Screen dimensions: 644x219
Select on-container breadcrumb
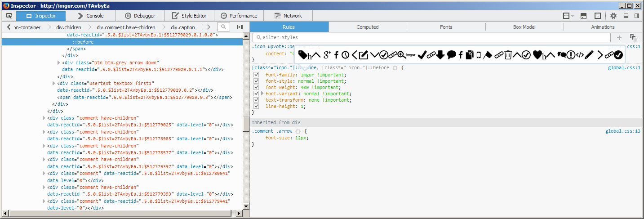pos(27,27)
